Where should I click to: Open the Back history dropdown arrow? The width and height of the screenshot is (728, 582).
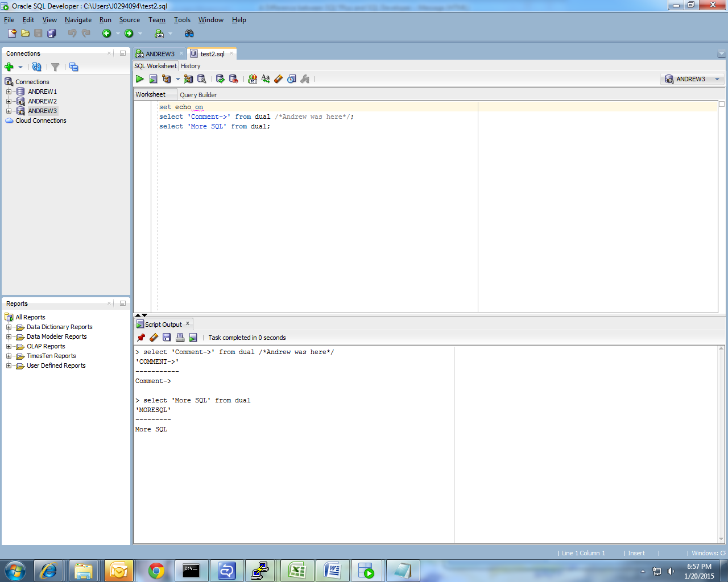coord(118,34)
